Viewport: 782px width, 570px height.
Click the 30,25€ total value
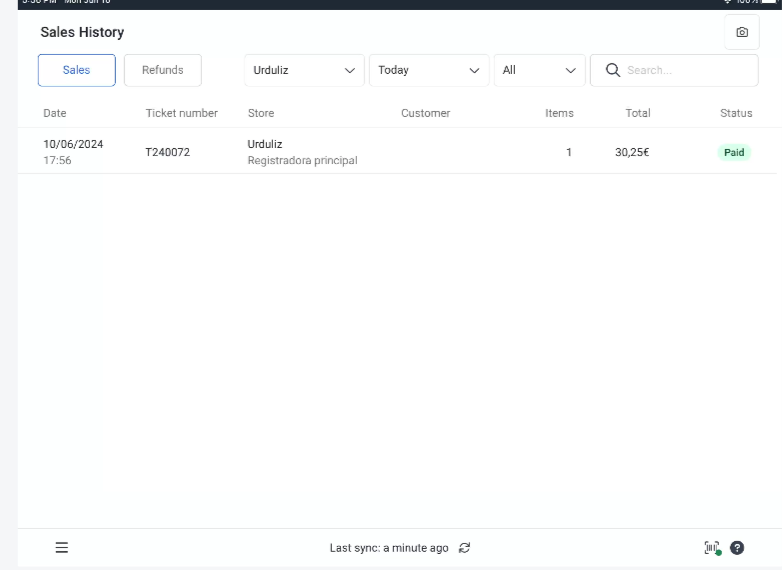pos(632,152)
